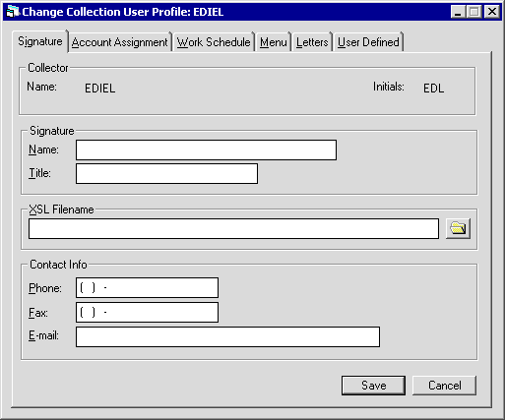
Task: Select the Signature tab
Action: (x=40, y=41)
